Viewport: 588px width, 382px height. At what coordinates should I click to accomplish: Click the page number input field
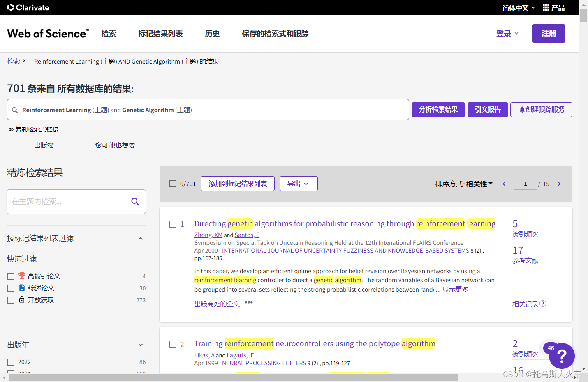pyautogui.click(x=525, y=184)
